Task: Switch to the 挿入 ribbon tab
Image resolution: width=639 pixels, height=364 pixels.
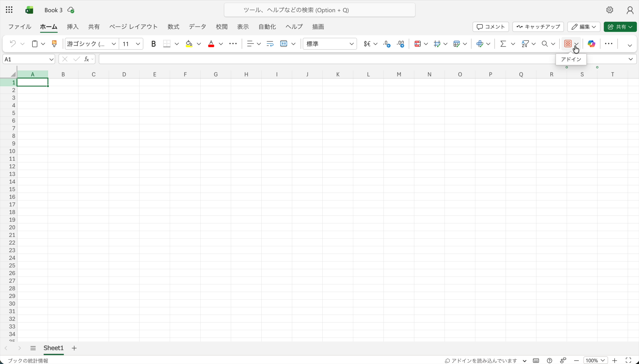Action: coord(72,27)
